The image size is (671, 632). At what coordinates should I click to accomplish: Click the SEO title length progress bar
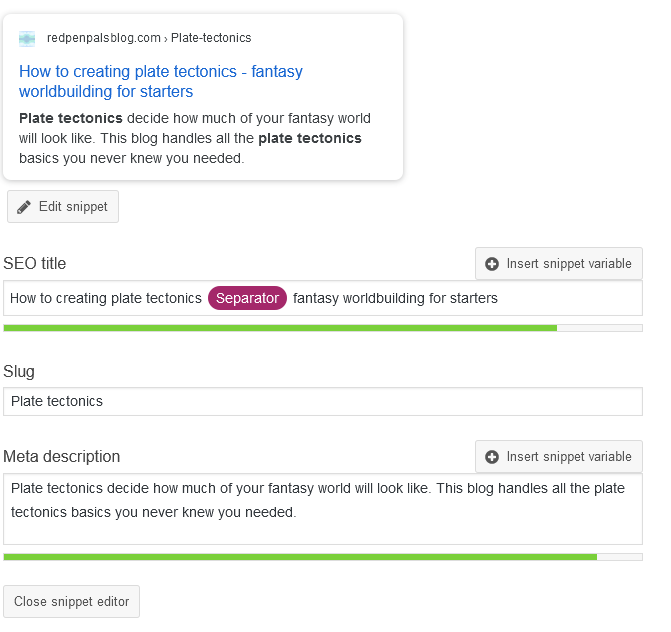coord(322,327)
